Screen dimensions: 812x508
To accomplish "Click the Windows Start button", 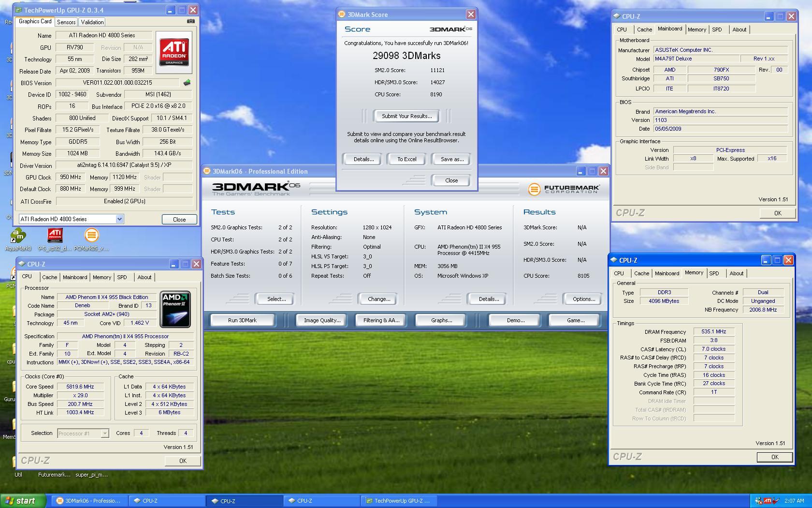I will coord(24,501).
